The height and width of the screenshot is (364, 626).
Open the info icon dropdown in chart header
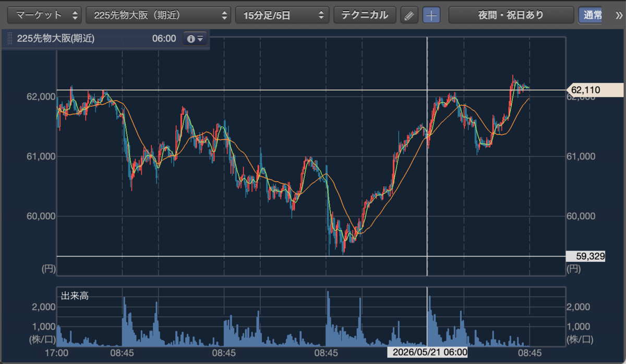[x=195, y=39]
